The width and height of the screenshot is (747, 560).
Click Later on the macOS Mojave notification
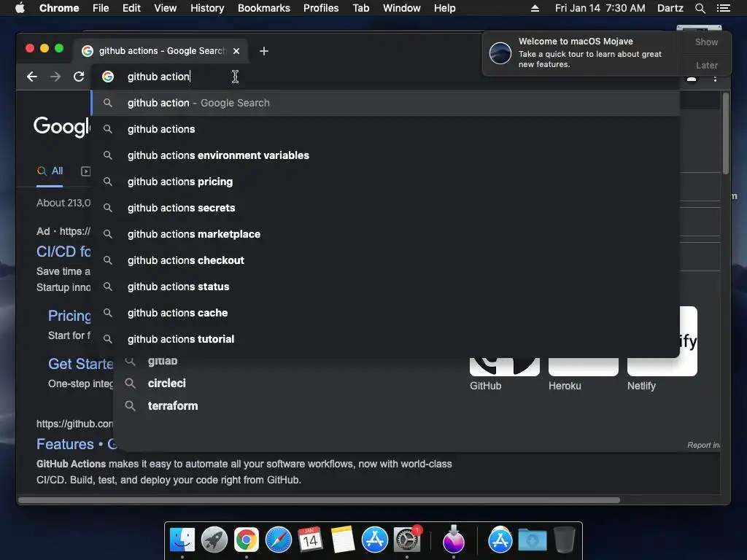coord(706,65)
